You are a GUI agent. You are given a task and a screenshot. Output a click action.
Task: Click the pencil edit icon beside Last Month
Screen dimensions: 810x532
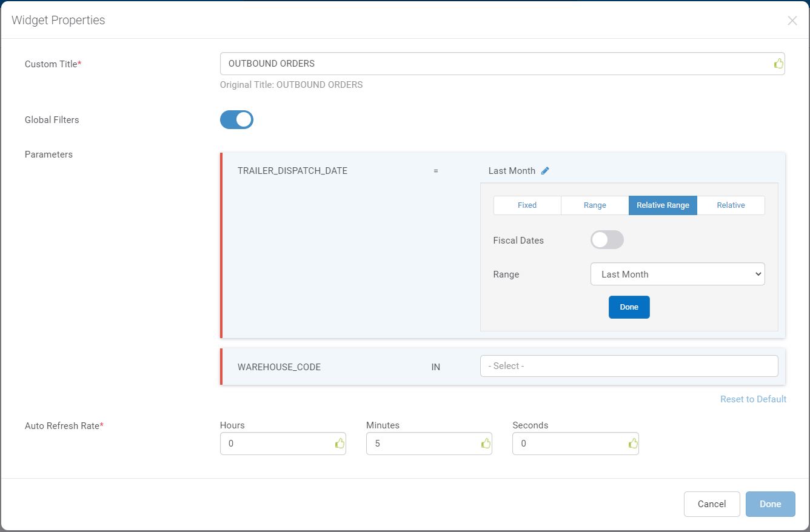point(545,171)
